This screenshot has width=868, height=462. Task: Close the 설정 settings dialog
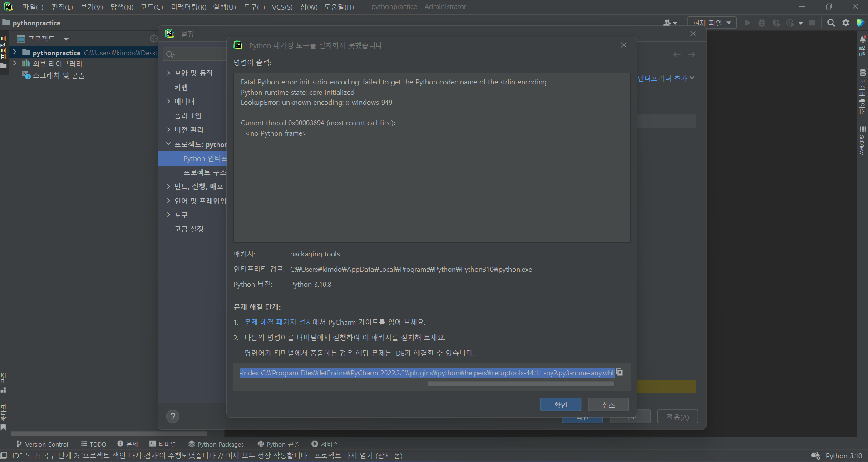[693, 34]
